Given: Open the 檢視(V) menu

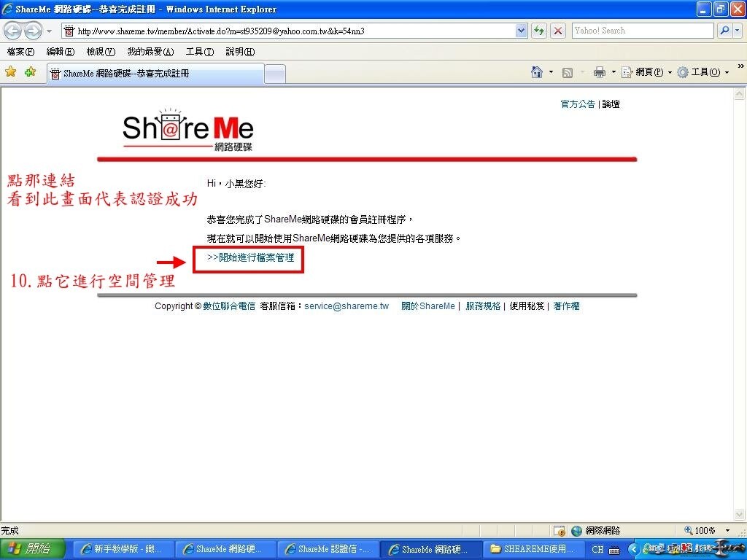Looking at the screenshot, I should pos(101,52).
